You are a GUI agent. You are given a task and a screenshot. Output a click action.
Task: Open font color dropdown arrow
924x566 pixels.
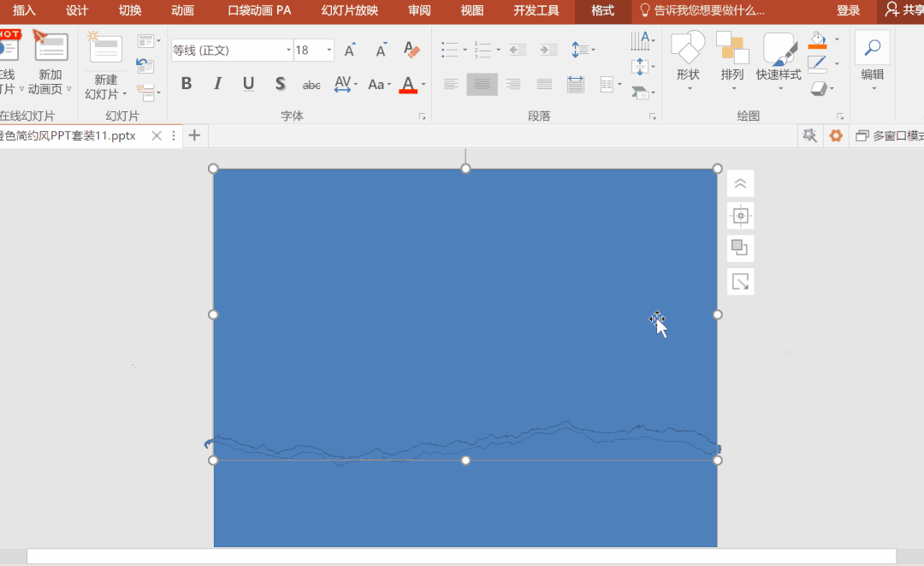(423, 84)
